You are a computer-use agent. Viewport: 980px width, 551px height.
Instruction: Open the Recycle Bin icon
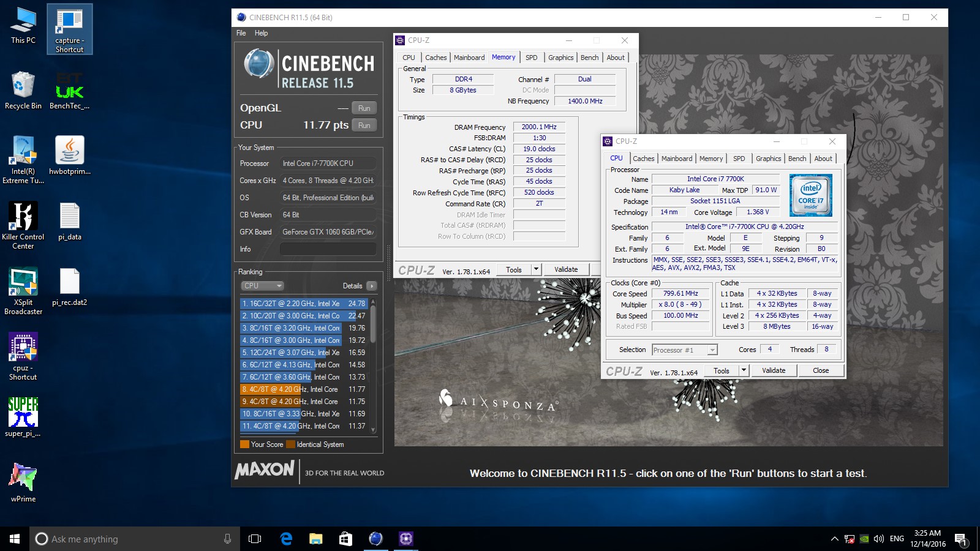23,90
